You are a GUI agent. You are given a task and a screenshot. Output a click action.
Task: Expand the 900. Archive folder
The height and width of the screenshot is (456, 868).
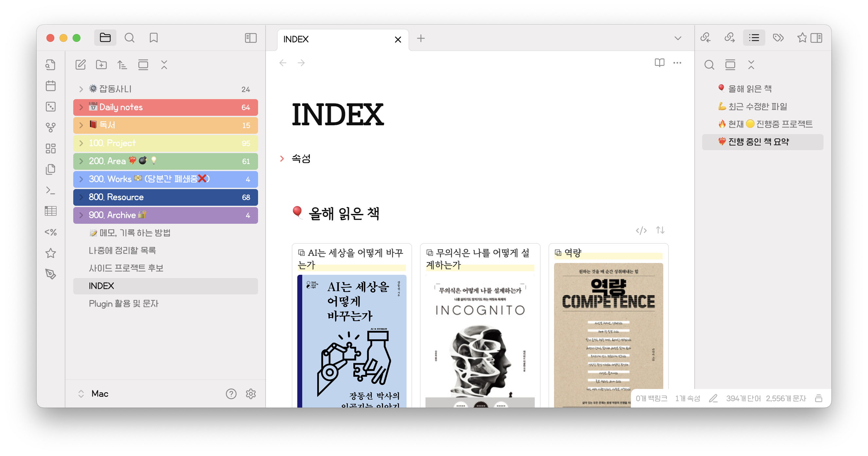point(165,215)
